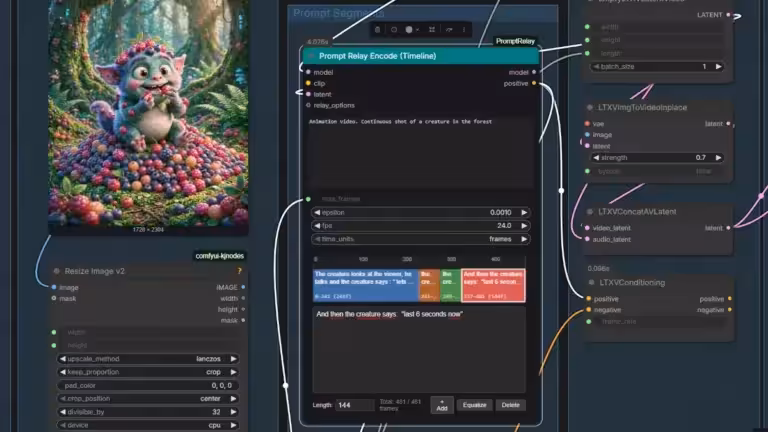Decrease epsilon with its left arrow
This screenshot has width=768, height=432.
click(317, 213)
